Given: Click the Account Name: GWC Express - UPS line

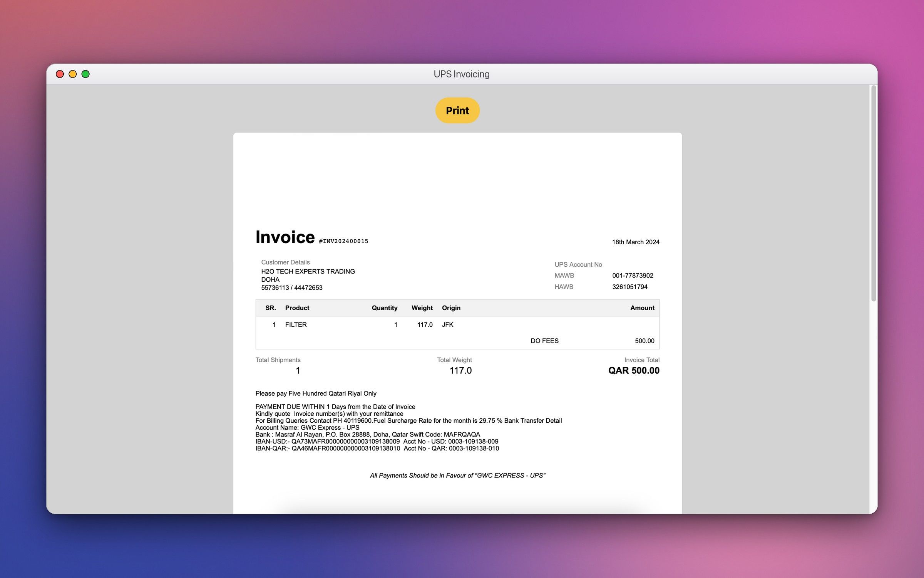Looking at the screenshot, I should click(307, 427).
